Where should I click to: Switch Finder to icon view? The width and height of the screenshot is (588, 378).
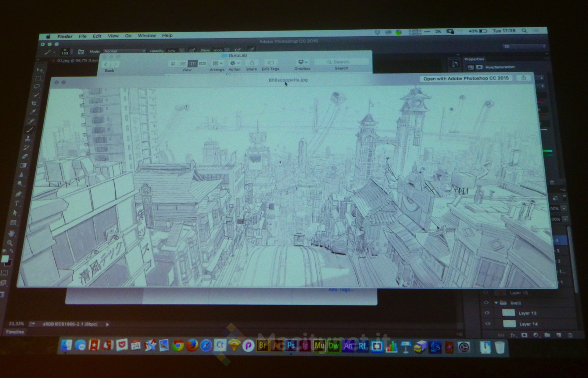point(173,64)
